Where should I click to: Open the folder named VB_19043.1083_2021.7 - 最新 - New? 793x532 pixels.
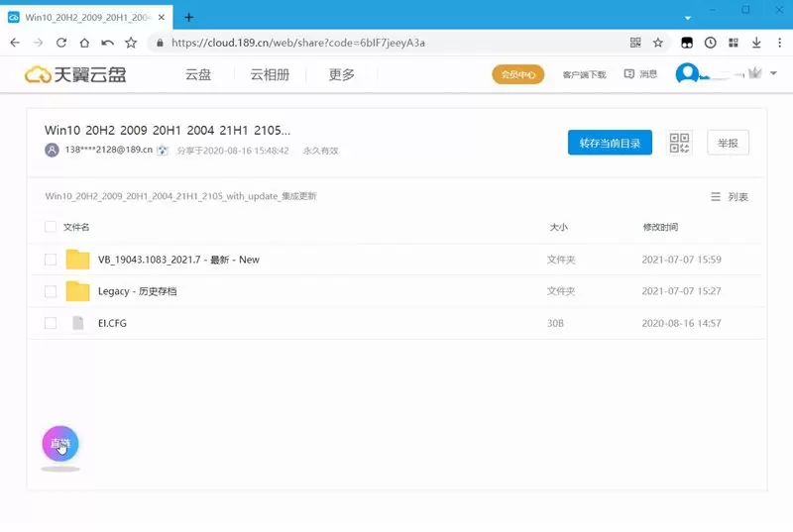[x=178, y=260]
